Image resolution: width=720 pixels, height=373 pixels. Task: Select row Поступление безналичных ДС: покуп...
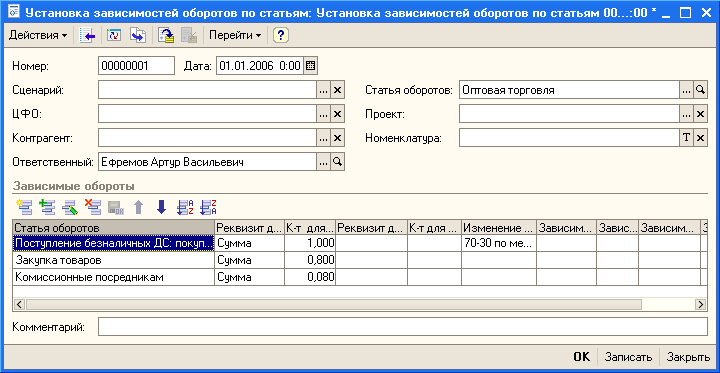113,243
